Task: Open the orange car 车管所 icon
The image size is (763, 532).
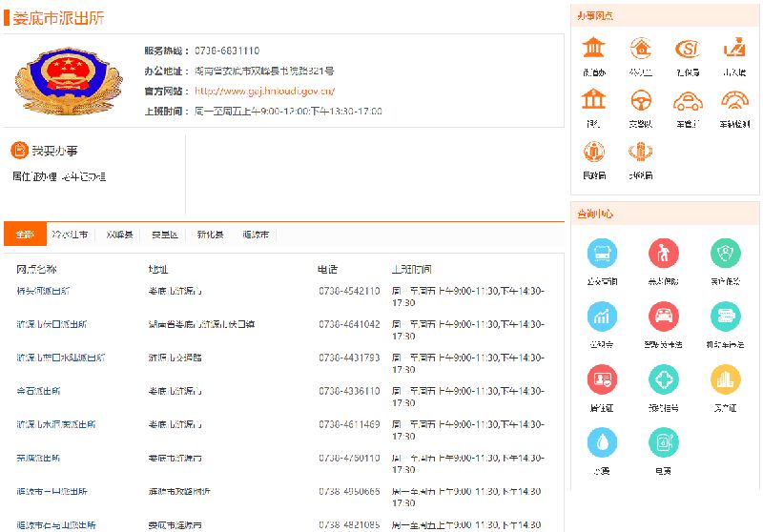Action: 688,101
